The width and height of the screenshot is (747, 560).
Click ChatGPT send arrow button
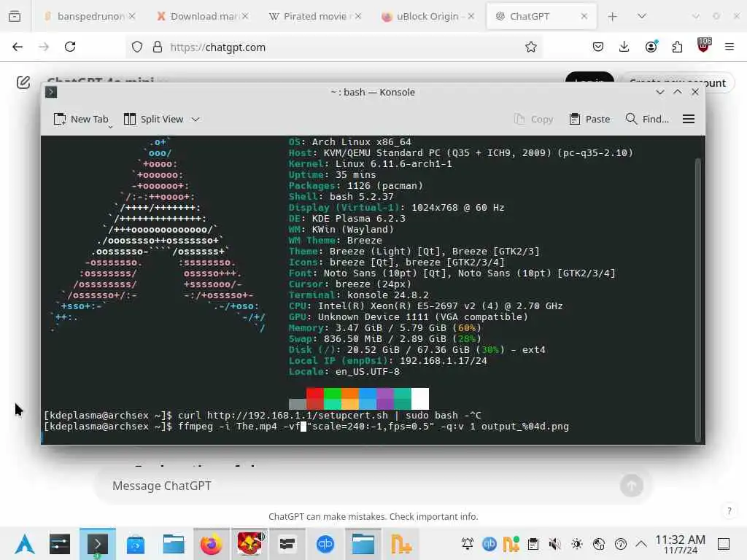(632, 486)
